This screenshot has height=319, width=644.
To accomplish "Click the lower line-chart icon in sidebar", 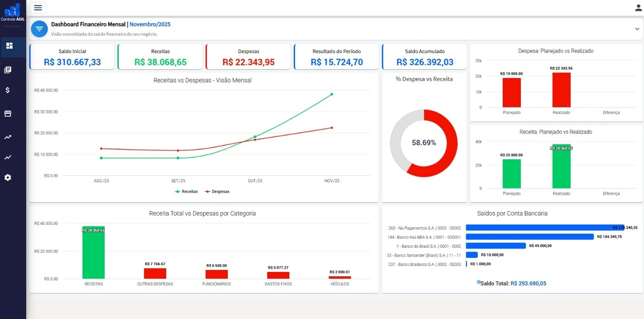I will (x=8, y=157).
